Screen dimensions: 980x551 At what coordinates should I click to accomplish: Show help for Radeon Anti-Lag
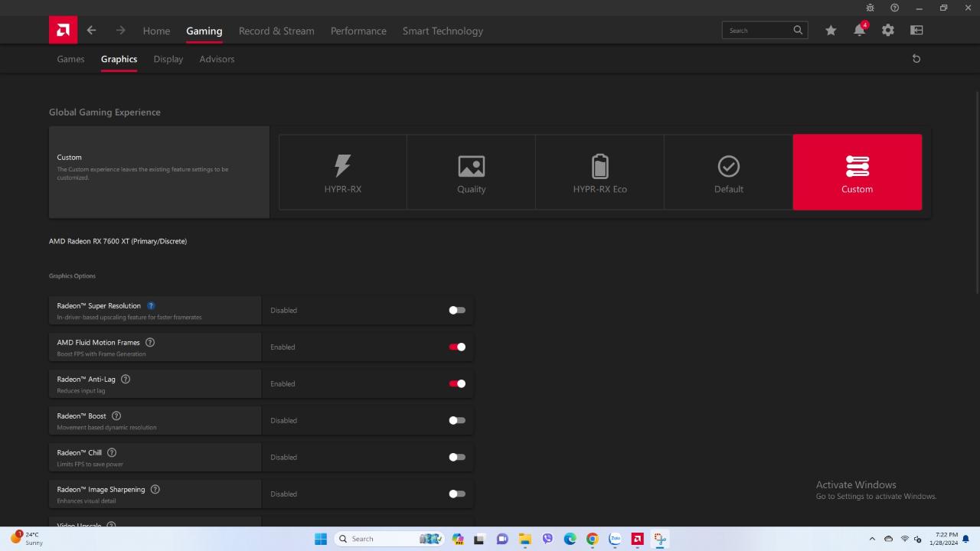coord(126,380)
